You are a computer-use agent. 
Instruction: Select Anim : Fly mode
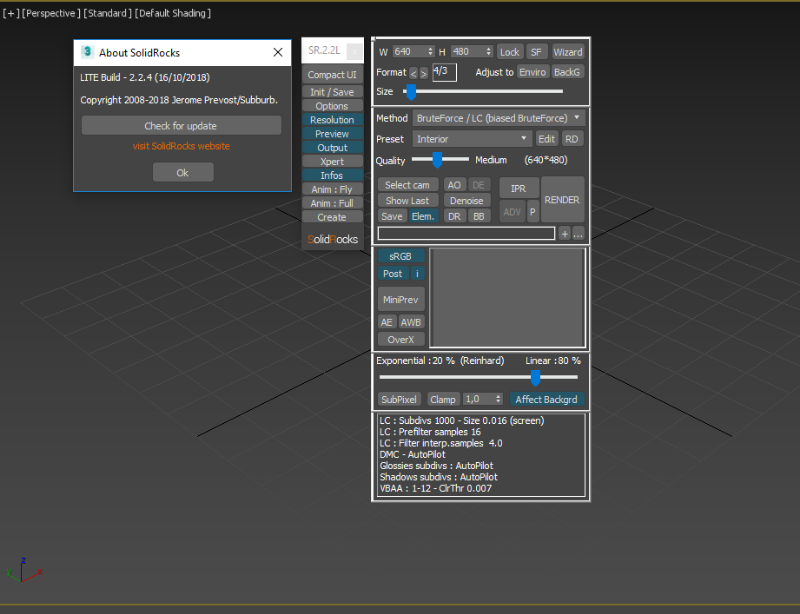pos(332,189)
